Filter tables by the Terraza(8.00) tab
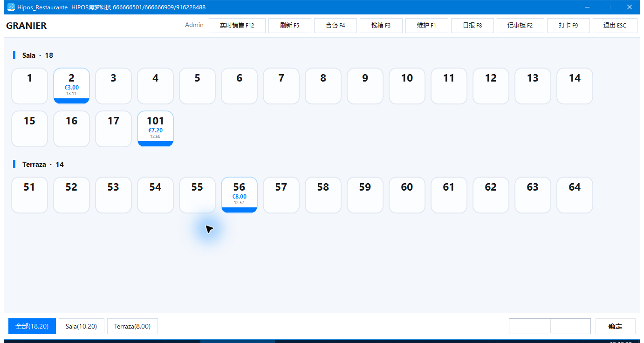This screenshot has width=644, height=343. 132,326
